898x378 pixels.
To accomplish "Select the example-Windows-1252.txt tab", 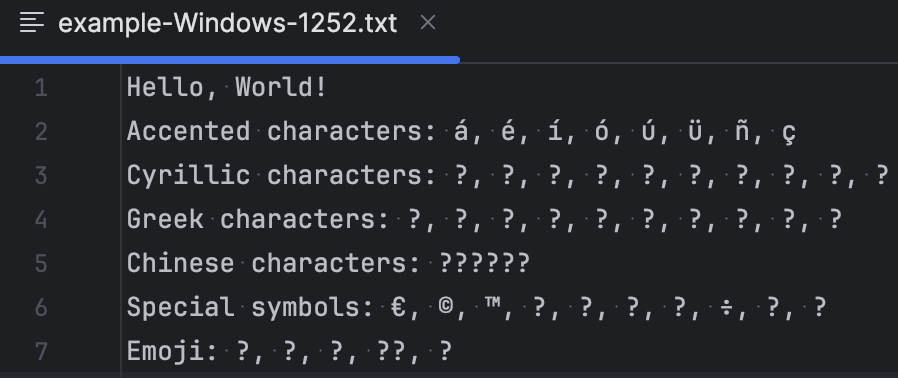I will [228, 23].
